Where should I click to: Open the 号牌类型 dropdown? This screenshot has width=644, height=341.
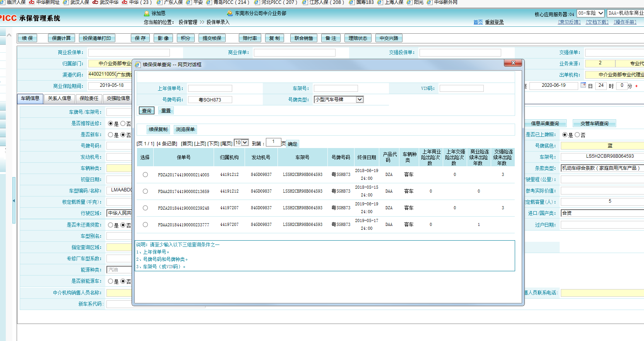(360, 100)
